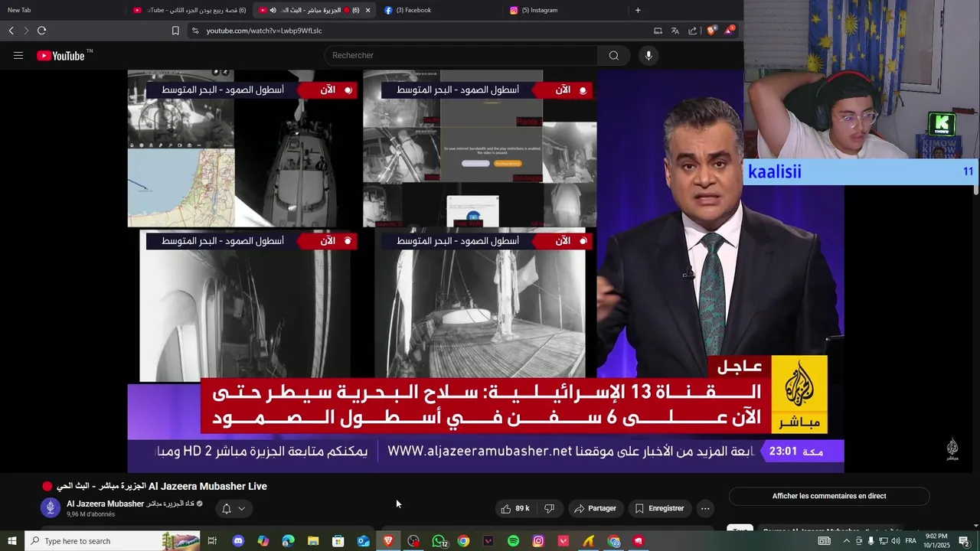Screen dimensions: 980x551
Task: Open the 9:02 PM clock calendar
Action: coord(936,541)
